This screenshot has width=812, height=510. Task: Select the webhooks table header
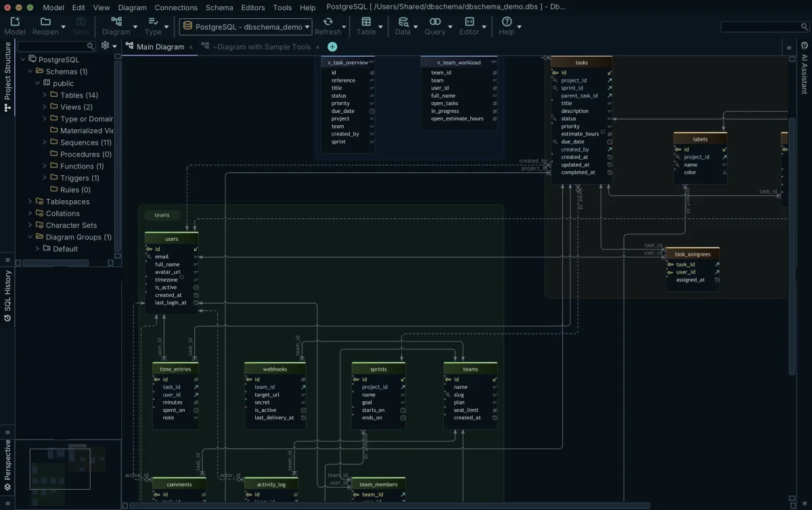coord(275,369)
